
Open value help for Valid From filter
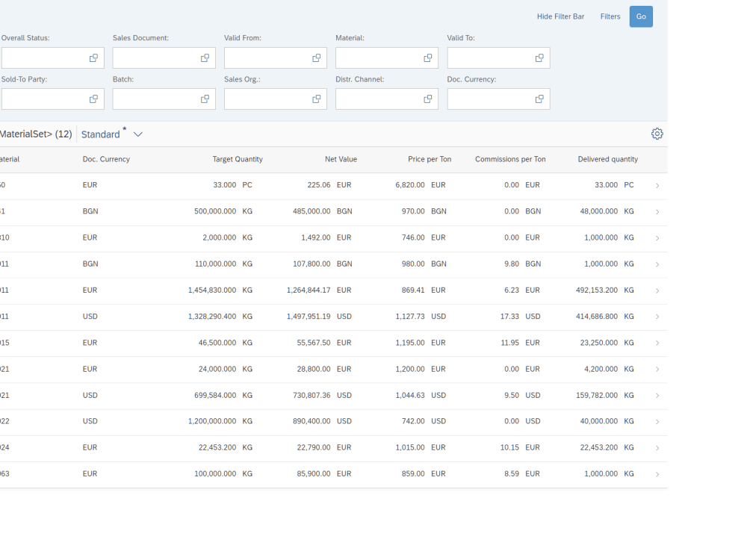[x=316, y=57]
